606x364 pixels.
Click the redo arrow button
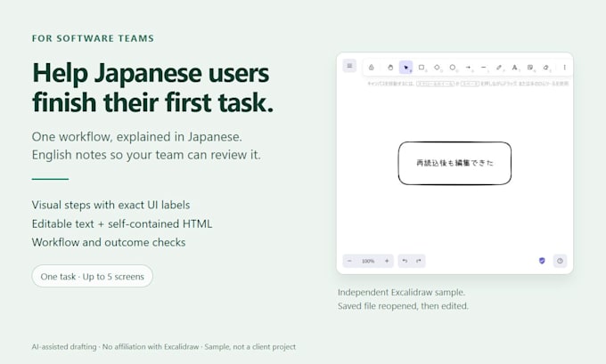(419, 261)
